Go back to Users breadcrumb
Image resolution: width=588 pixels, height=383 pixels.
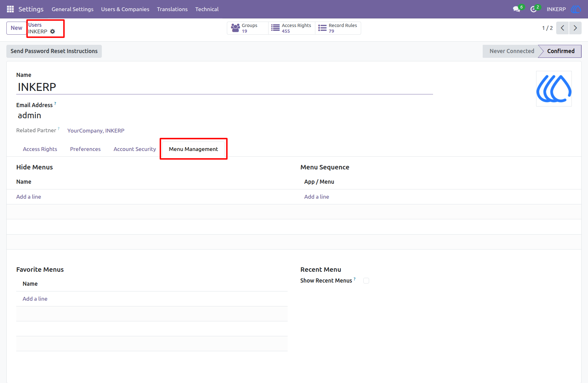click(x=35, y=25)
